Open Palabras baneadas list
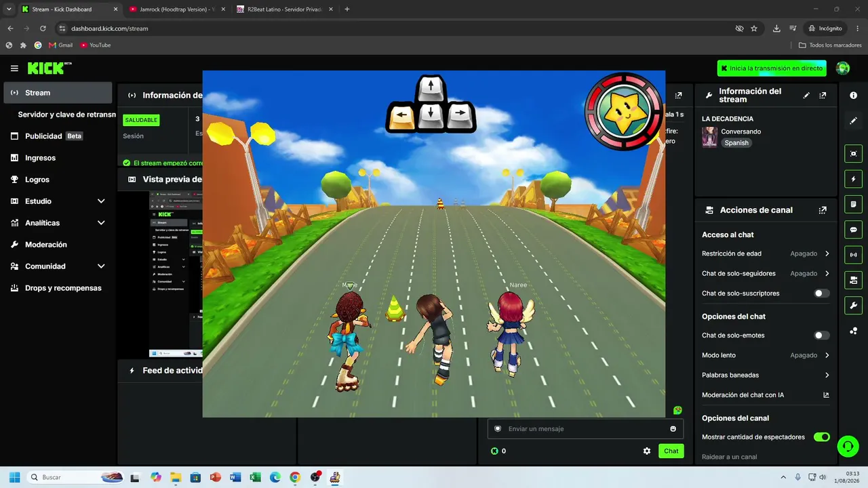The height and width of the screenshot is (488, 868). click(766, 375)
